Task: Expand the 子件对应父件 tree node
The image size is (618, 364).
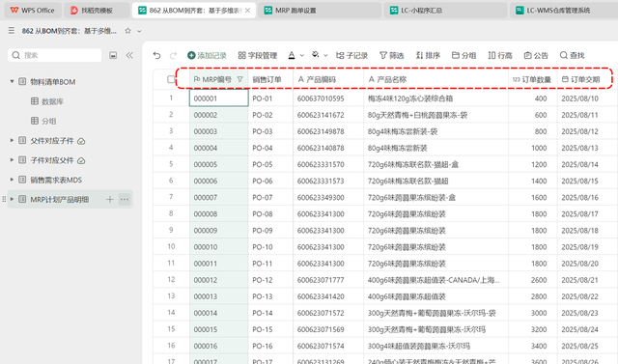Action: coord(12,160)
